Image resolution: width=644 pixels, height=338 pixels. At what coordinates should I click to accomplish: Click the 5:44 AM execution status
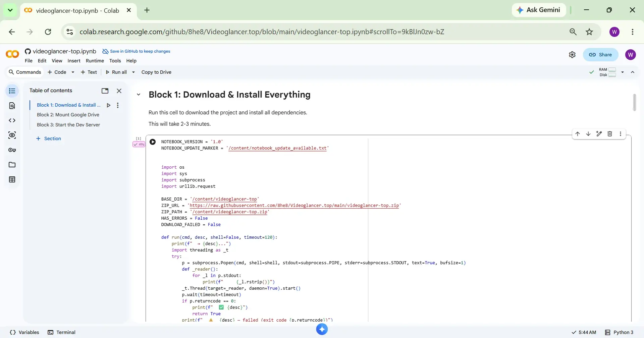(584, 332)
